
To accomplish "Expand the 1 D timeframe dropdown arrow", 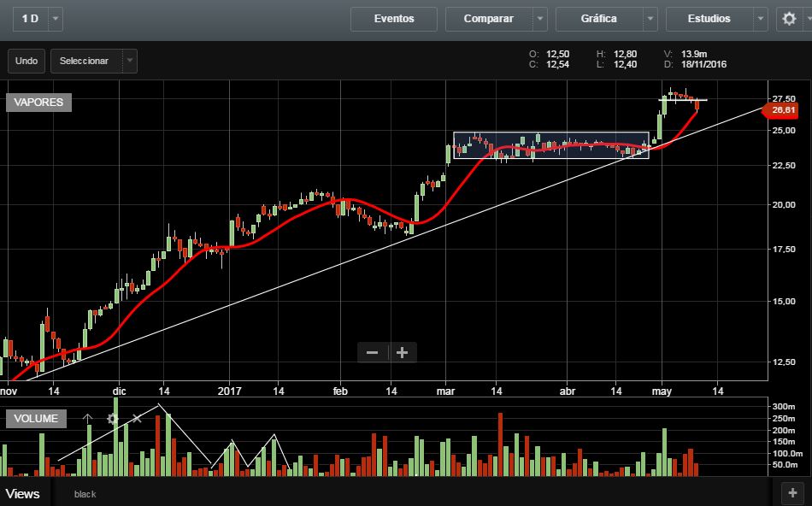I will [x=56, y=18].
